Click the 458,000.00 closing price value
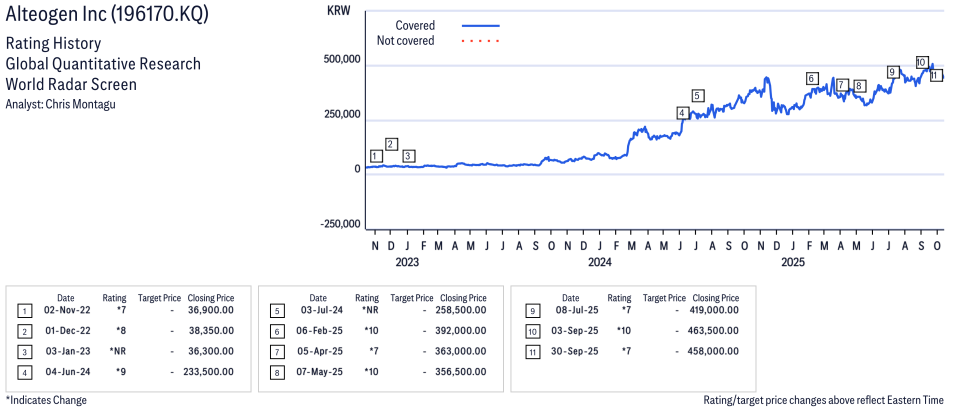 point(716,351)
